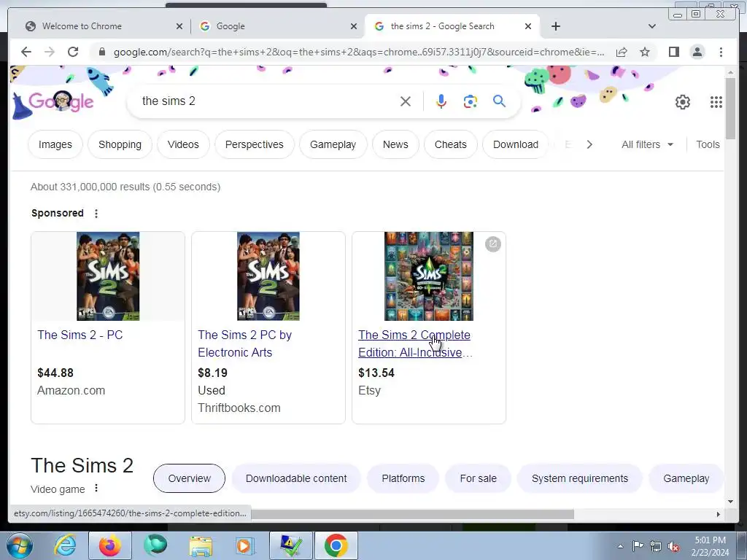Screen dimensions: 747x560
Task: Close the sims 2 Google Search tab
Action: (528, 26)
